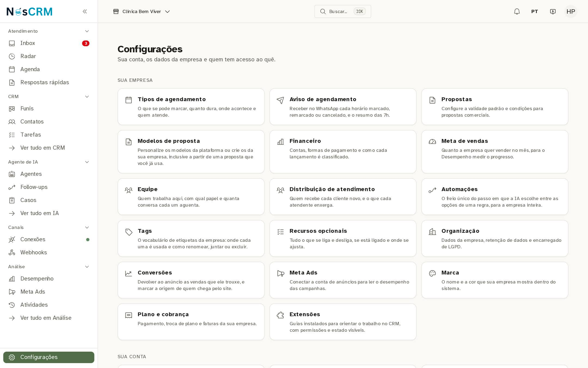The height and width of the screenshot is (368, 588).
Task: Click the paper plane icon on Aviso de agendamento
Action: [280, 100]
